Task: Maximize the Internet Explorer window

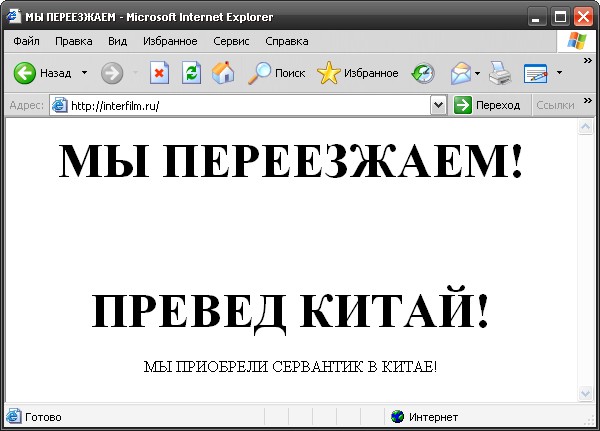Action: coord(560,17)
